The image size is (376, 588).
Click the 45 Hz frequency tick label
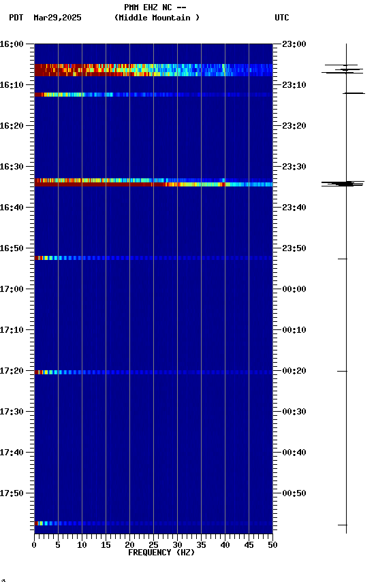(249, 545)
